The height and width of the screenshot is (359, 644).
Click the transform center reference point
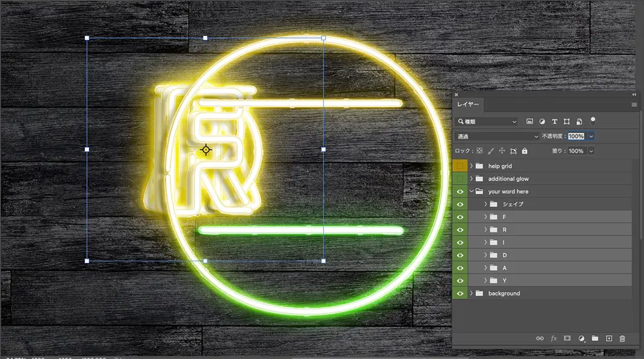pyautogui.click(x=206, y=150)
